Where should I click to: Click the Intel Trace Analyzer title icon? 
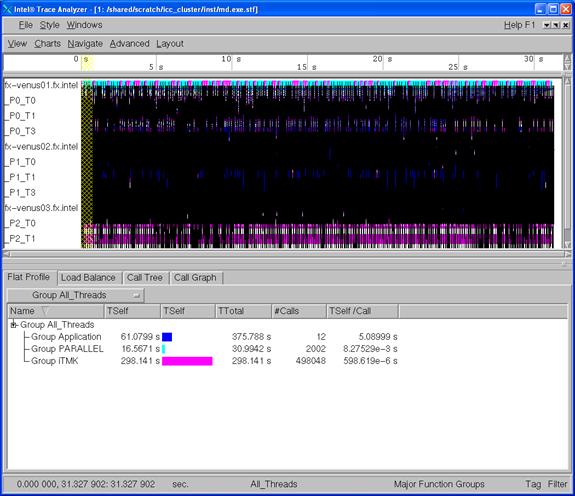tap(7, 9)
